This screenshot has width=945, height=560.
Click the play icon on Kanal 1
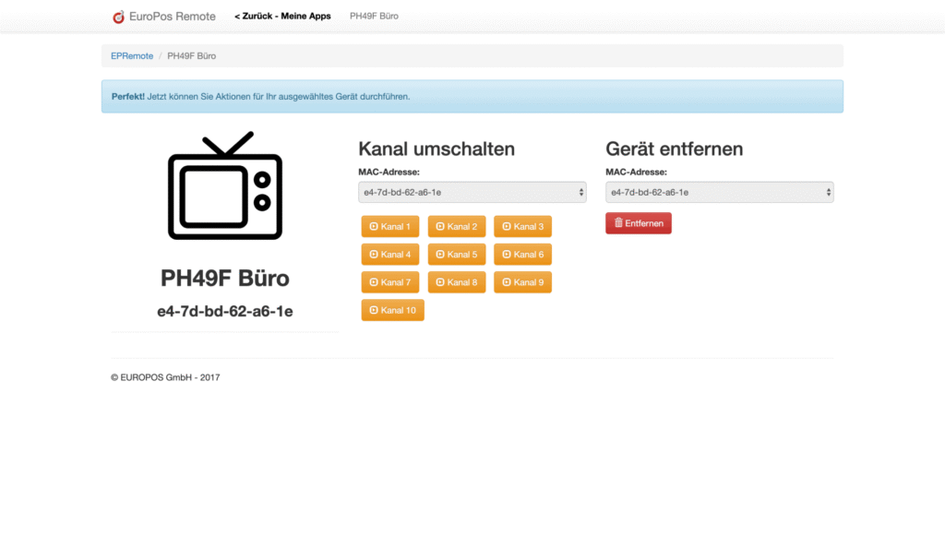coord(374,227)
